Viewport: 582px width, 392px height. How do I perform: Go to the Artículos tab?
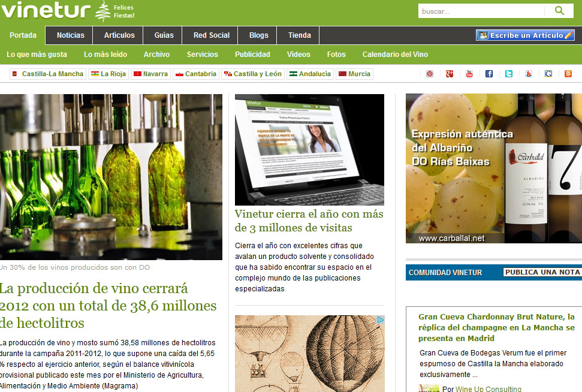(x=119, y=35)
